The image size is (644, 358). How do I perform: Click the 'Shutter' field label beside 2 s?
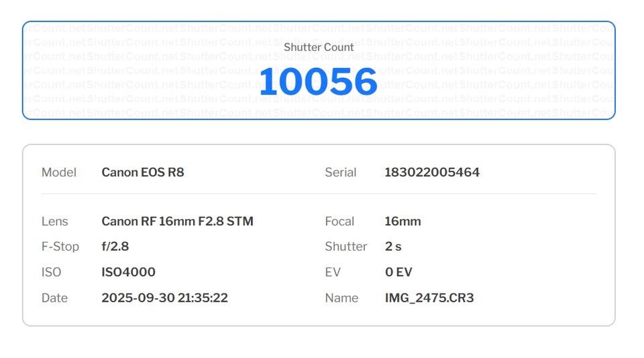point(346,247)
